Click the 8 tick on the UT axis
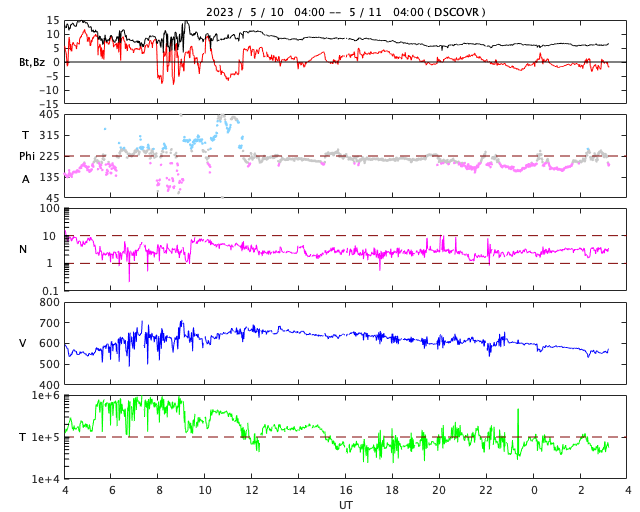The image size is (640, 512). tap(159, 490)
